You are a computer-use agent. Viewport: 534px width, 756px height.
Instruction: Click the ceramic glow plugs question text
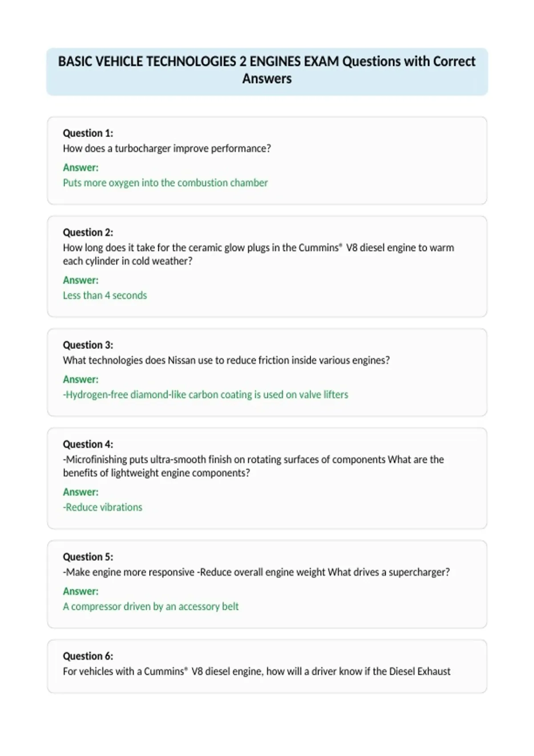(x=259, y=254)
